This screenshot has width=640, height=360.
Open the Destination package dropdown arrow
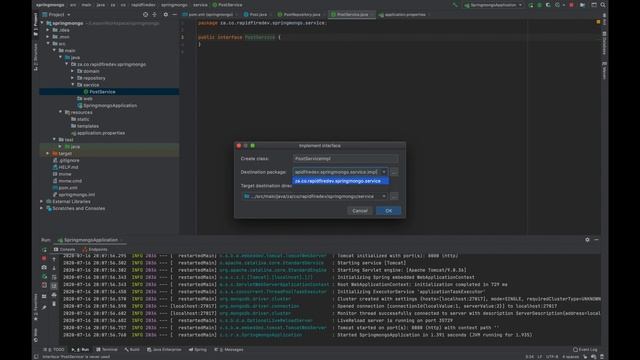point(384,172)
